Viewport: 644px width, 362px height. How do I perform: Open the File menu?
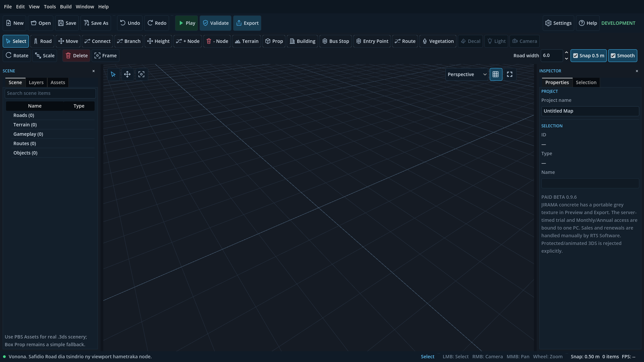(8, 7)
